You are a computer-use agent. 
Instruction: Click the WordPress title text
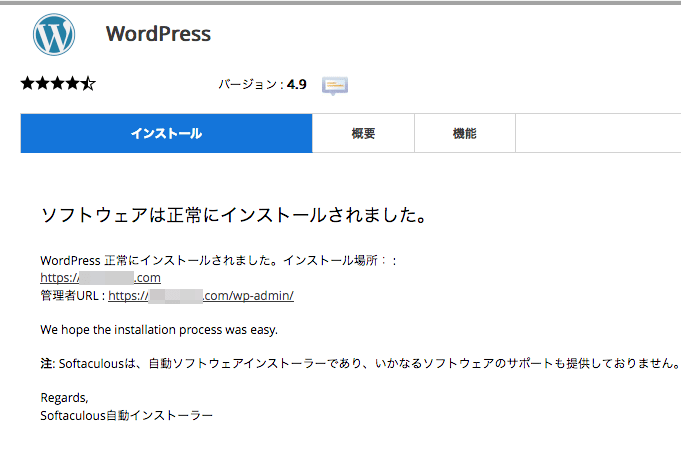[158, 34]
